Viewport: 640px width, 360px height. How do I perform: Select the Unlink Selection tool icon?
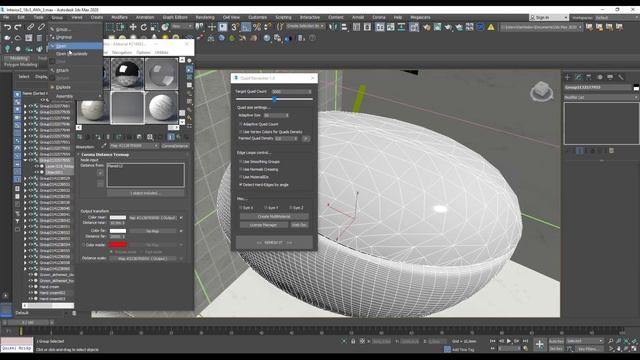[x=41, y=27]
